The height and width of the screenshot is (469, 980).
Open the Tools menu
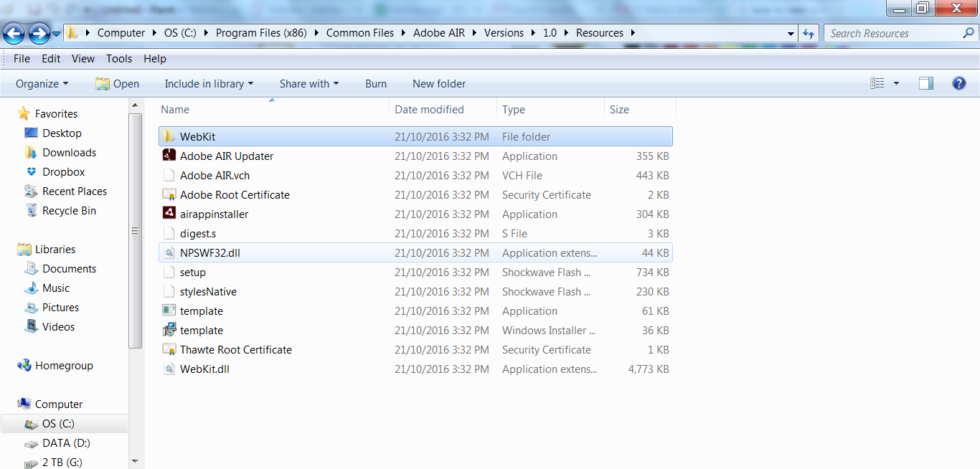coord(119,59)
